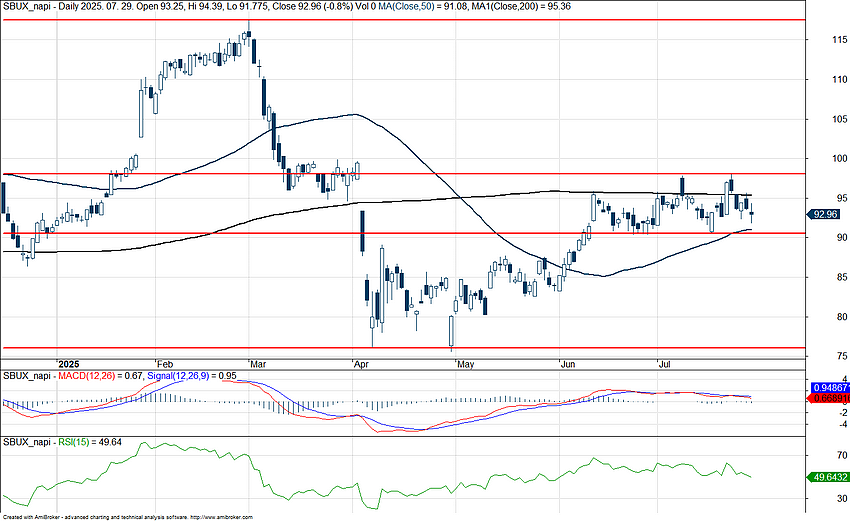
Task: Click the 2025 year label on time axis
Action: 69,364
